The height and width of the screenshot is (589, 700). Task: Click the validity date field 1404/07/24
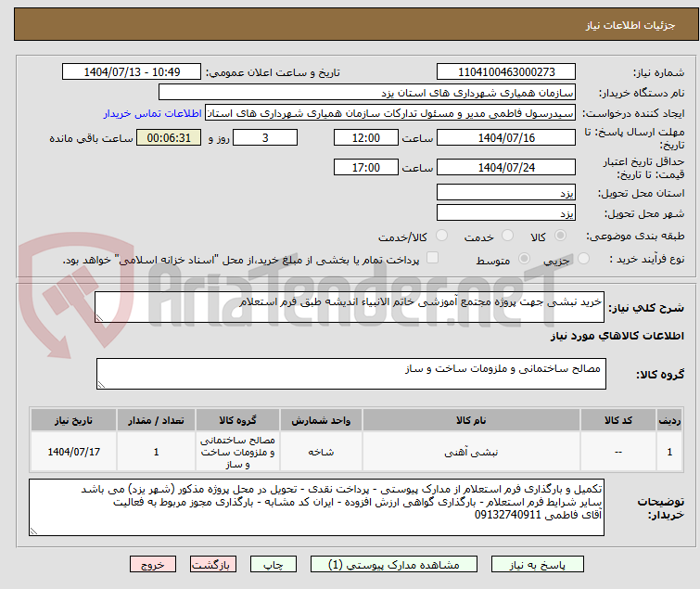pos(506,168)
